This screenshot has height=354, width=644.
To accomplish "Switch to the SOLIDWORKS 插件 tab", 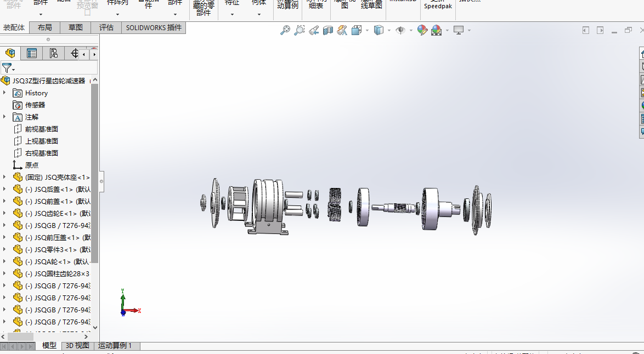I will (x=154, y=27).
